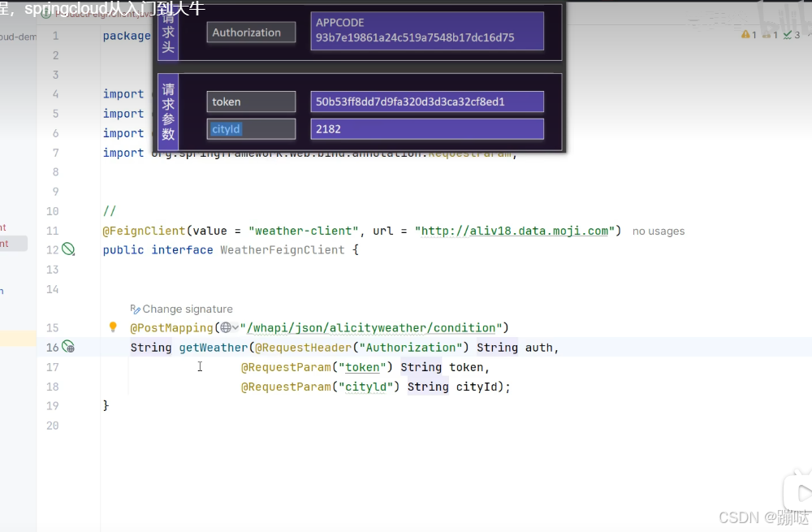Click the gutter icon on line 12
Viewport: 812px width, 532px height.
click(68, 249)
